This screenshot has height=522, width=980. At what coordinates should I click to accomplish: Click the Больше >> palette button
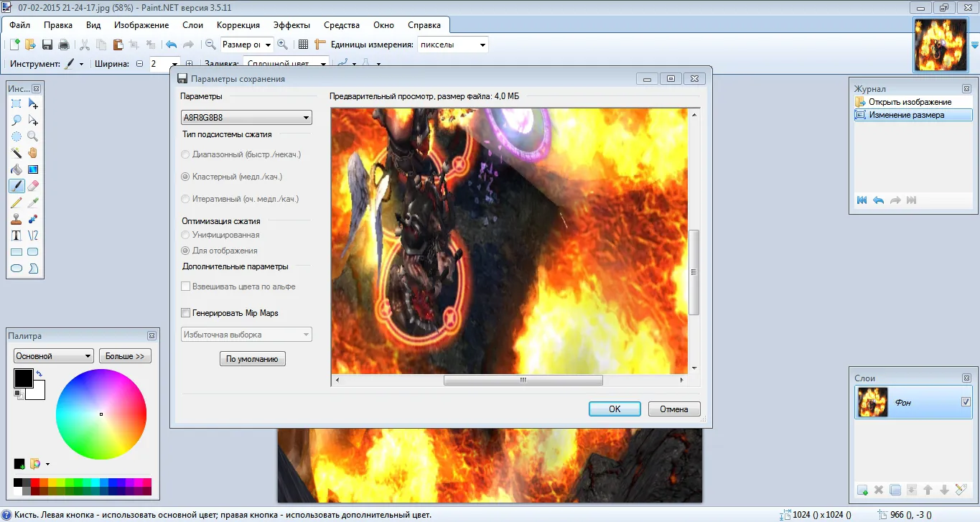click(x=125, y=356)
